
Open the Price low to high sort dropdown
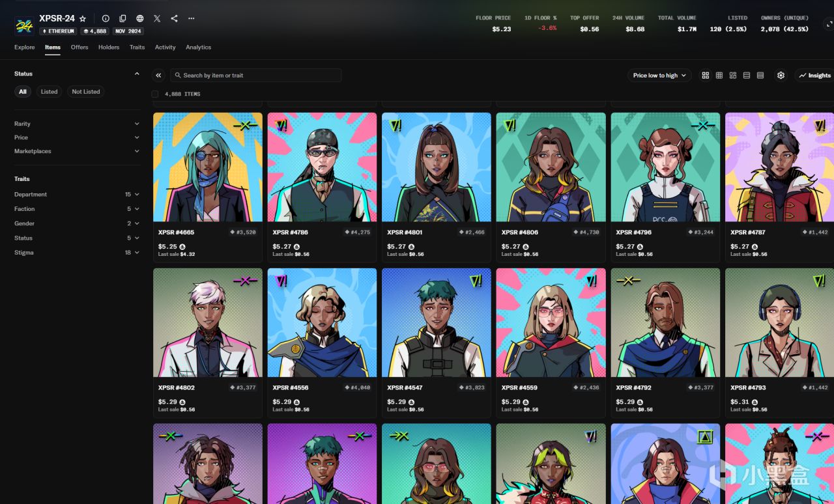659,76
